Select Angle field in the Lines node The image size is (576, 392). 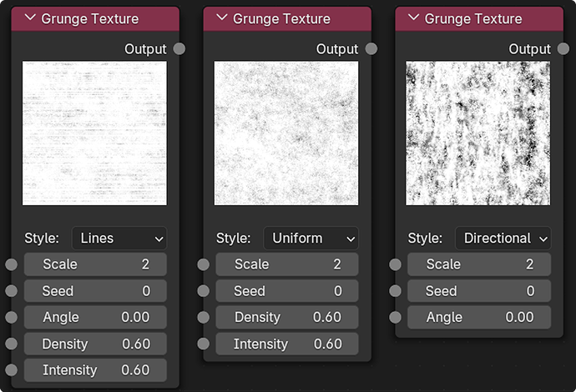[95, 317]
